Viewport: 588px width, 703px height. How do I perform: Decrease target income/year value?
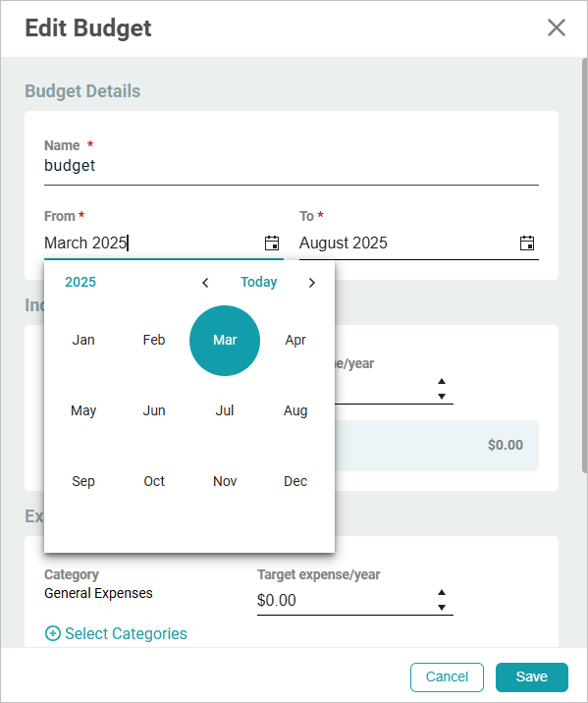[442, 397]
